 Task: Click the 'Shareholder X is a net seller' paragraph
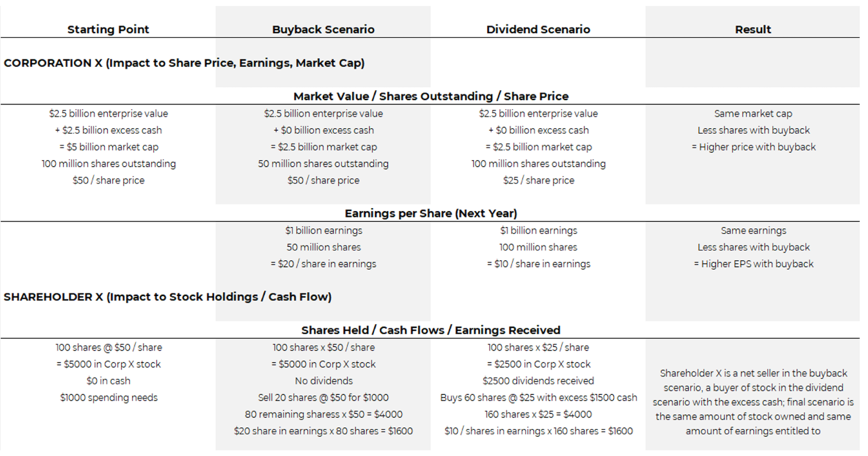[753, 402]
